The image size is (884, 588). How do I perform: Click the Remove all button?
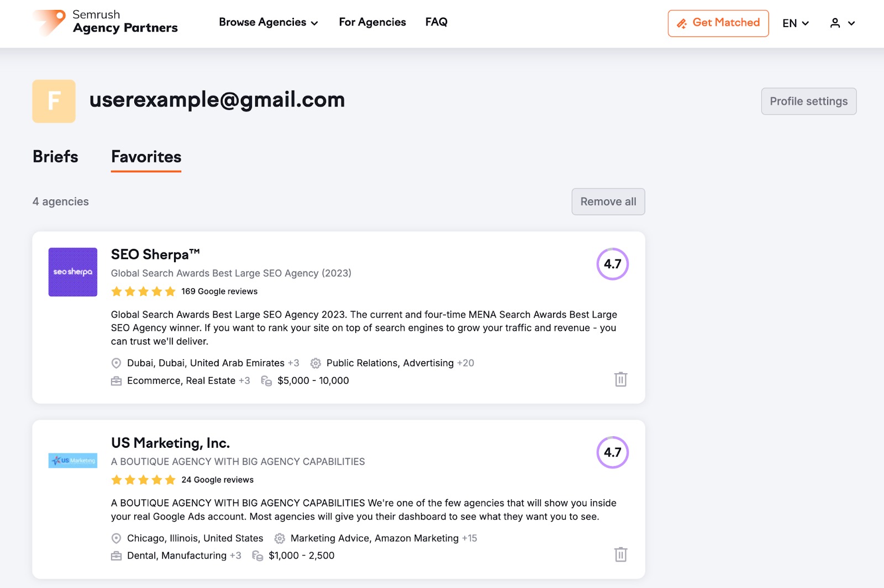pyautogui.click(x=608, y=202)
